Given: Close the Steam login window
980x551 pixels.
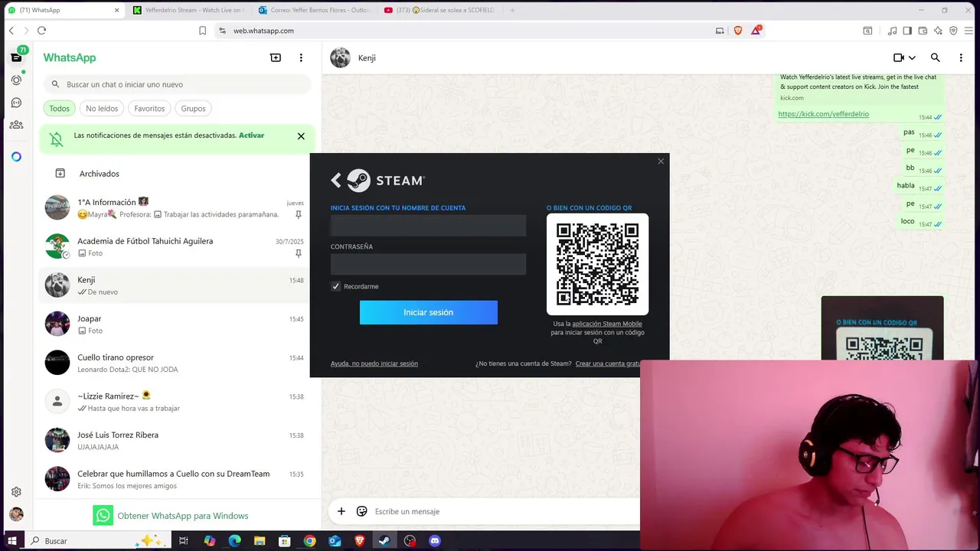Looking at the screenshot, I should coord(661,161).
